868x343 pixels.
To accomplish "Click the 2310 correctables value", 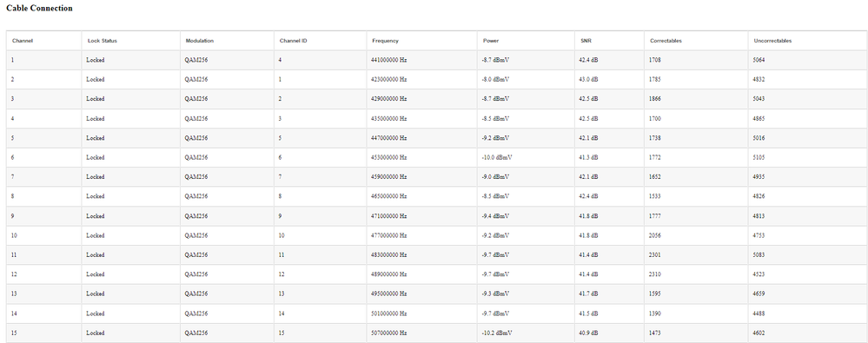I will [655, 274].
